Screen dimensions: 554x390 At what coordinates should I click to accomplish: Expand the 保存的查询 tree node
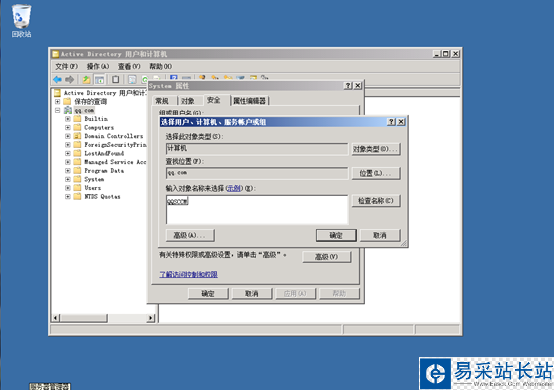tap(57, 102)
